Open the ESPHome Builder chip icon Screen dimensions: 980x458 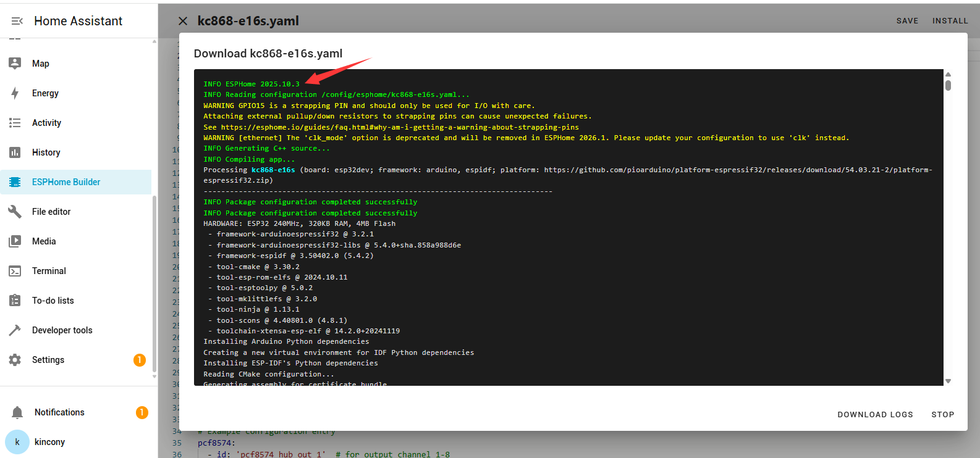pyautogui.click(x=15, y=182)
